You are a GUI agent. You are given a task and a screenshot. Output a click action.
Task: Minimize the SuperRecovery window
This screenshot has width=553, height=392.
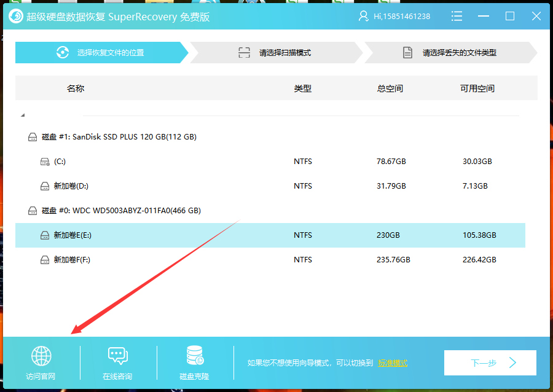pos(483,16)
